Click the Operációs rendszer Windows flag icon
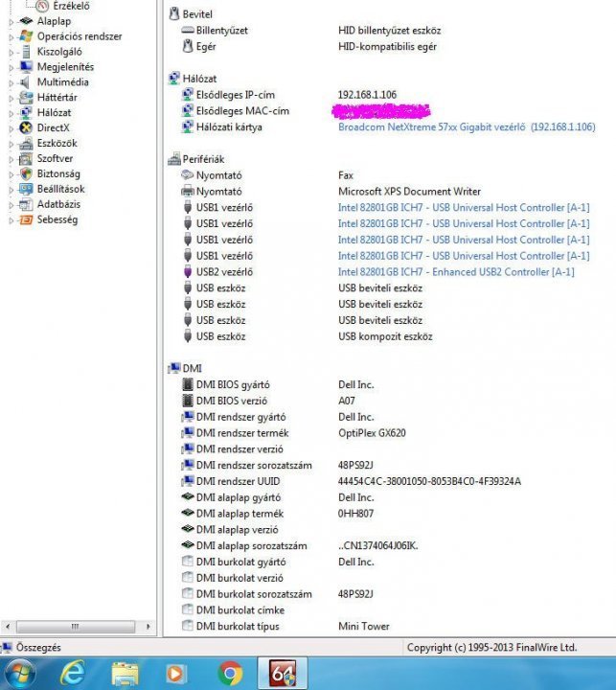Viewport: 616px width, 690px height. (27, 36)
